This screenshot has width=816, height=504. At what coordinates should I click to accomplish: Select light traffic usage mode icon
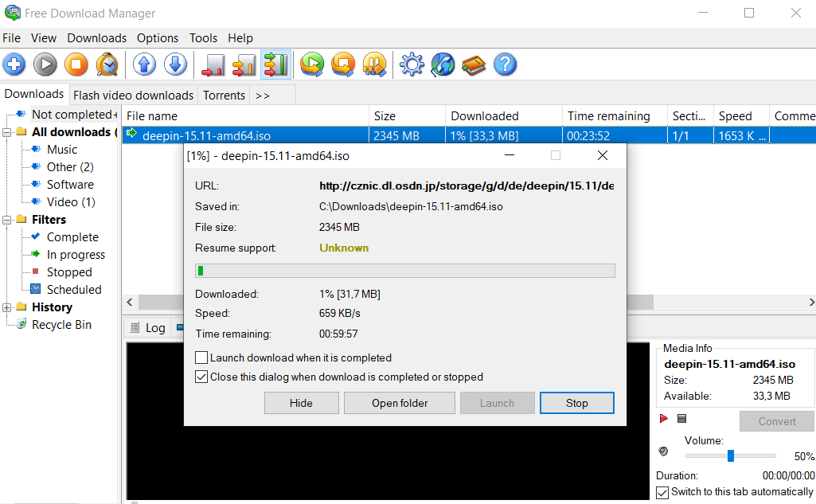[x=213, y=64]
